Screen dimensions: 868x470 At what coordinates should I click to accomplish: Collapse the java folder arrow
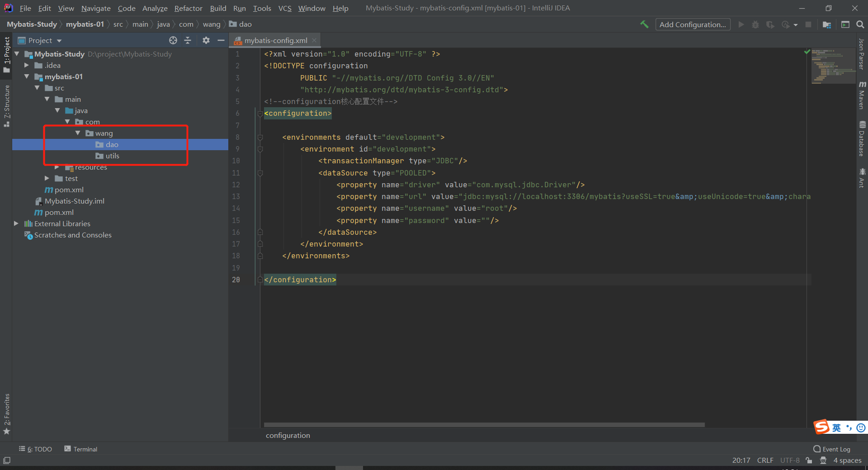(x=57, y=110)
